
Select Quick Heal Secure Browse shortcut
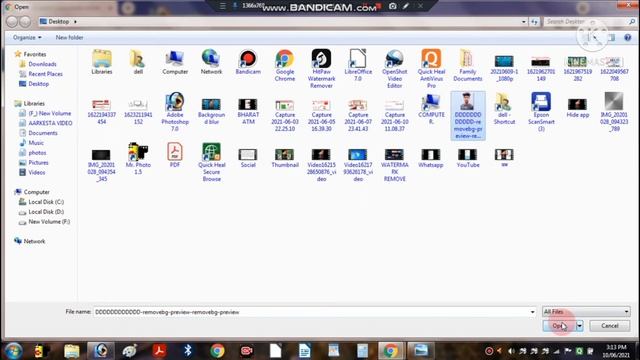211,162
